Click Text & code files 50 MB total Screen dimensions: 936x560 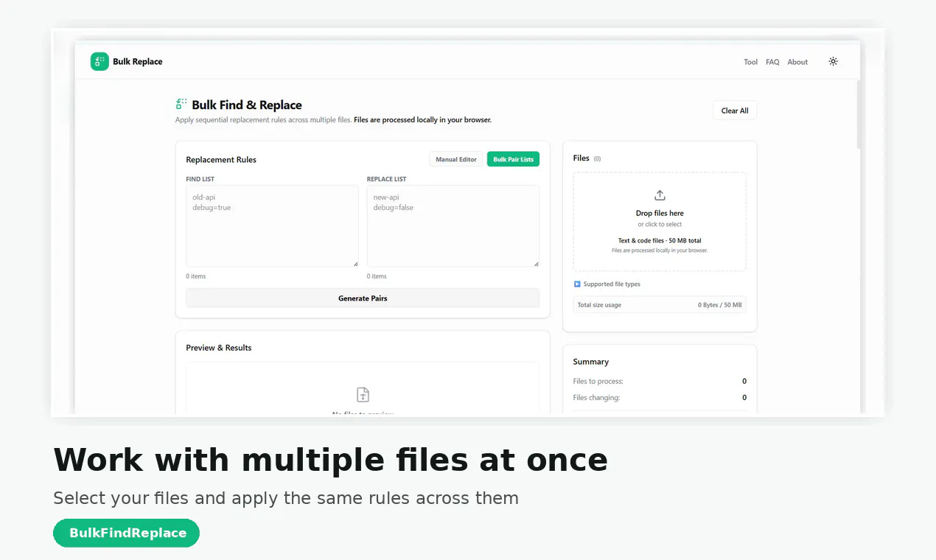(x=660, y=241)
